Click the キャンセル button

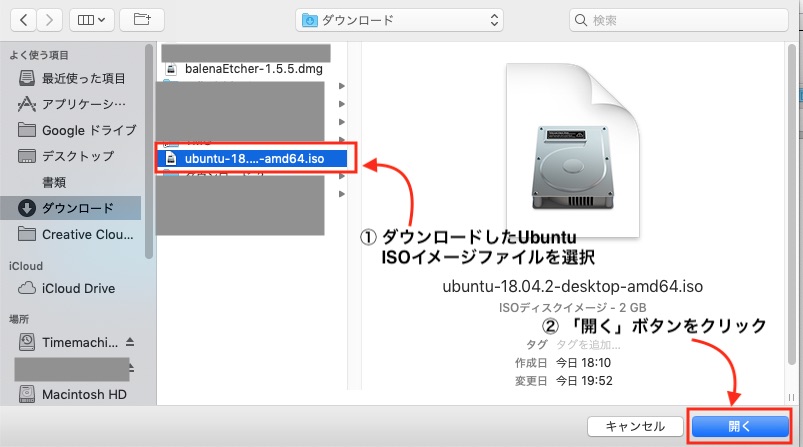coord(634,426)
